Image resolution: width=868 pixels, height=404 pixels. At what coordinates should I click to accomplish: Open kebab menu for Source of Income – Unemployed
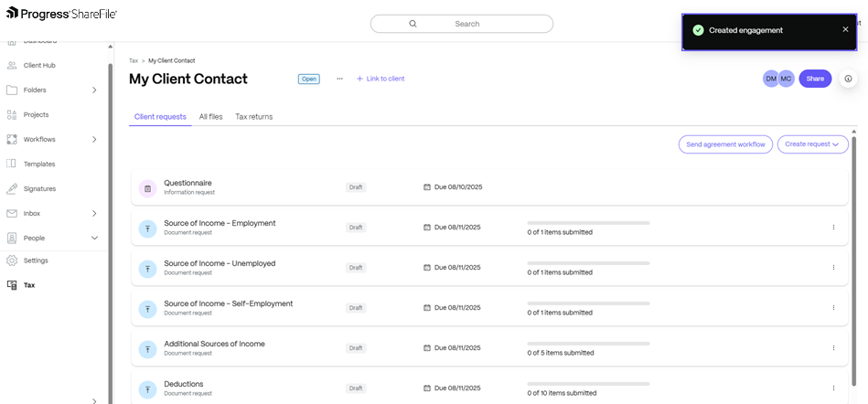833,267
